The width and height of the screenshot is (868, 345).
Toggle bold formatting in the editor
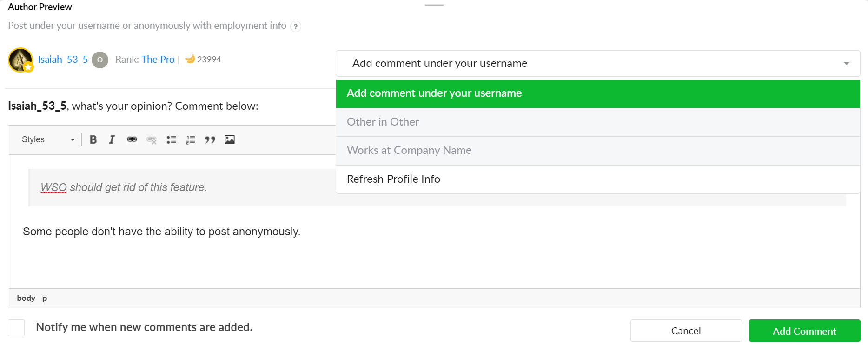(93, 139)
